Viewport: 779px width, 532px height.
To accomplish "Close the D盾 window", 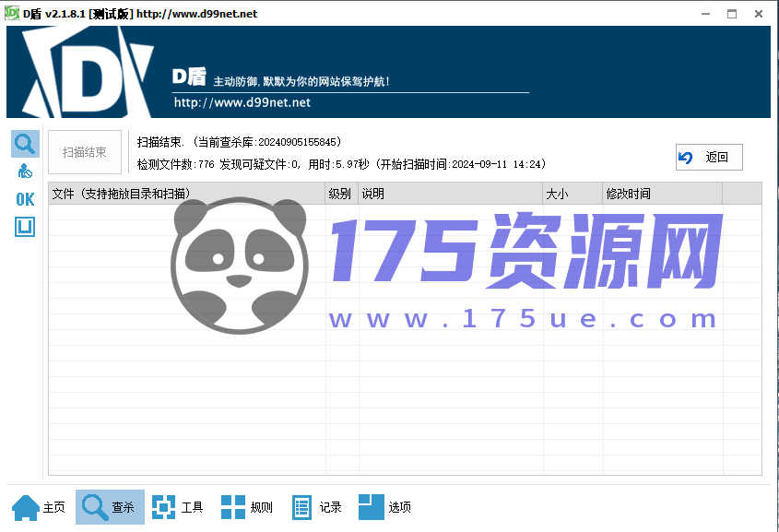I will click(x=759, y=14).
